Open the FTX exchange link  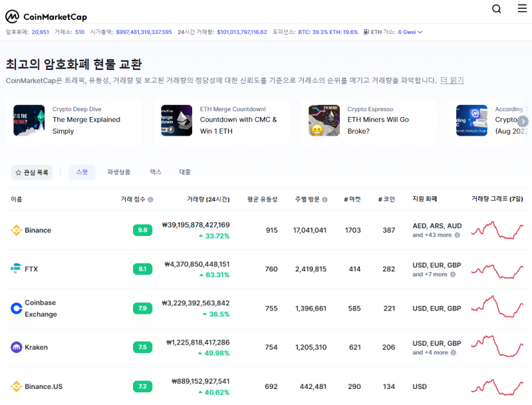(31, 269)
